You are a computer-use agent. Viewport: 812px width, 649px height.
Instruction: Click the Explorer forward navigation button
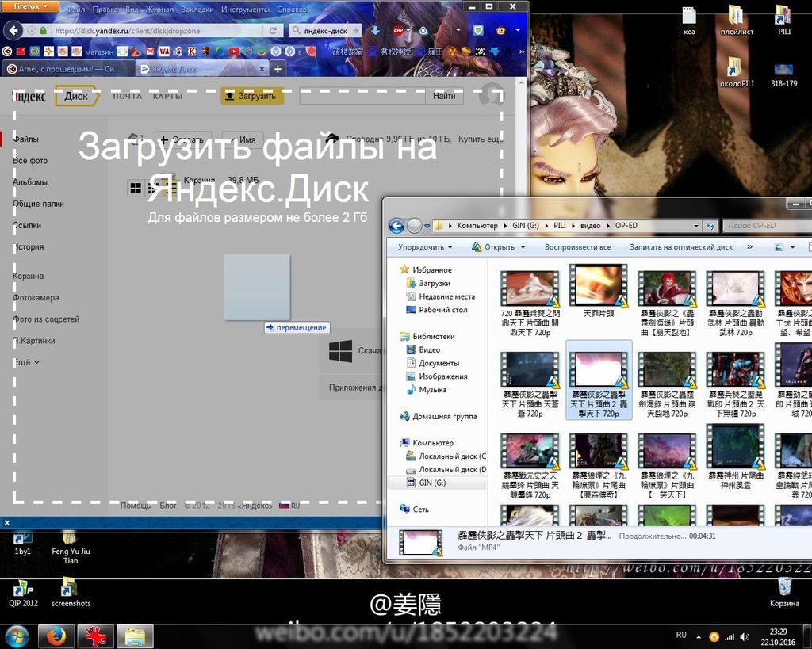click(414, 226)
